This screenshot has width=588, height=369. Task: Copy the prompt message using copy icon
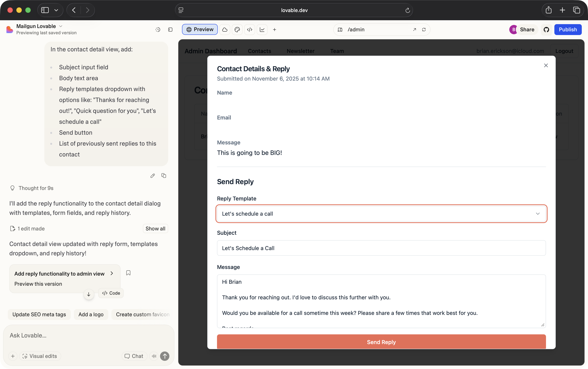coord(164,176)
